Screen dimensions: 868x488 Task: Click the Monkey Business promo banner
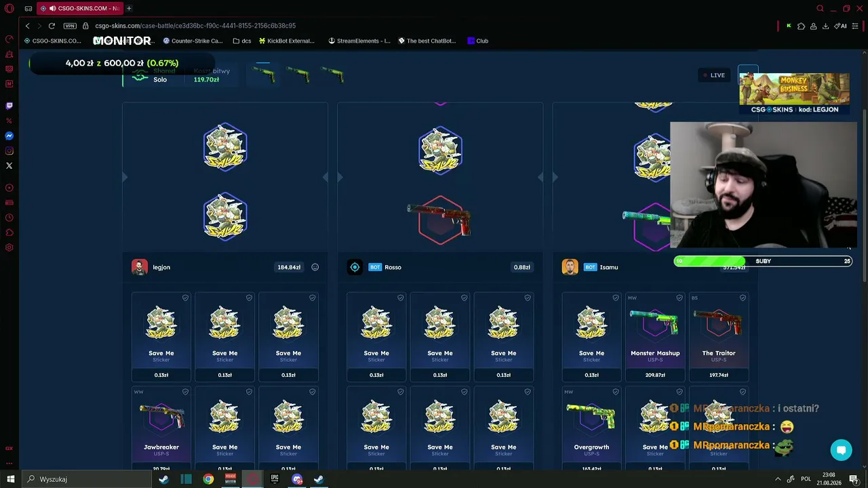(794, 94)
